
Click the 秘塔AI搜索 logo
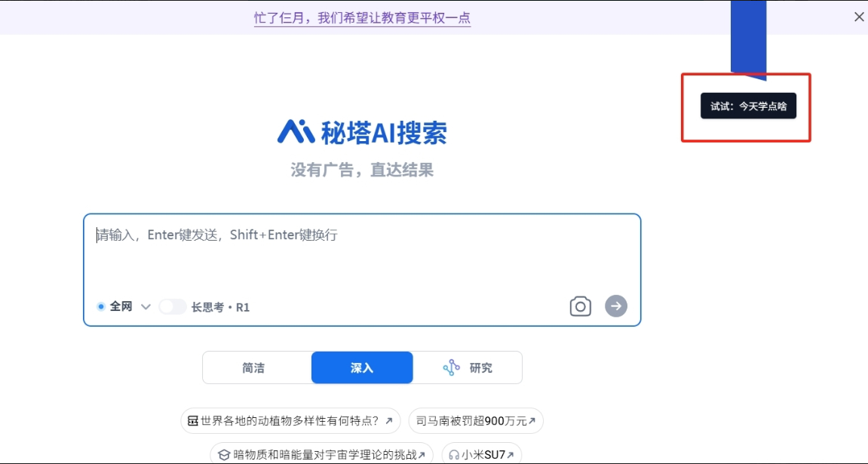[x=362, y=132]
